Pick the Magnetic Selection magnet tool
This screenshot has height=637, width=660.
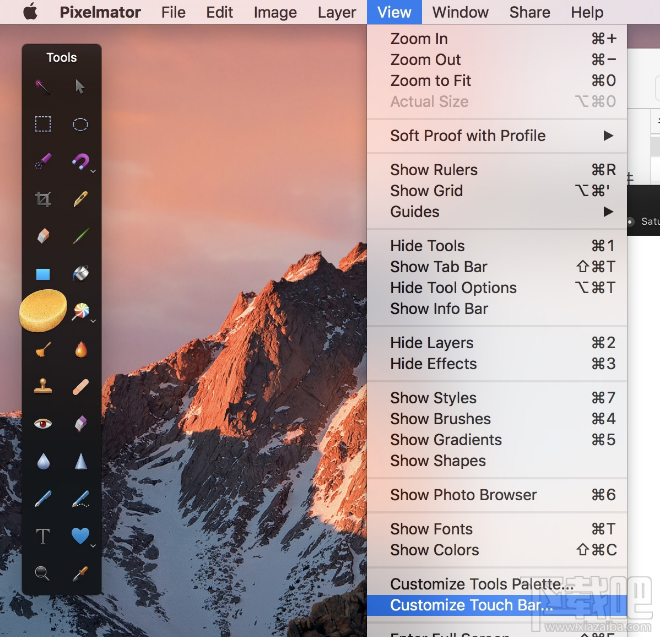pos(80,162)
